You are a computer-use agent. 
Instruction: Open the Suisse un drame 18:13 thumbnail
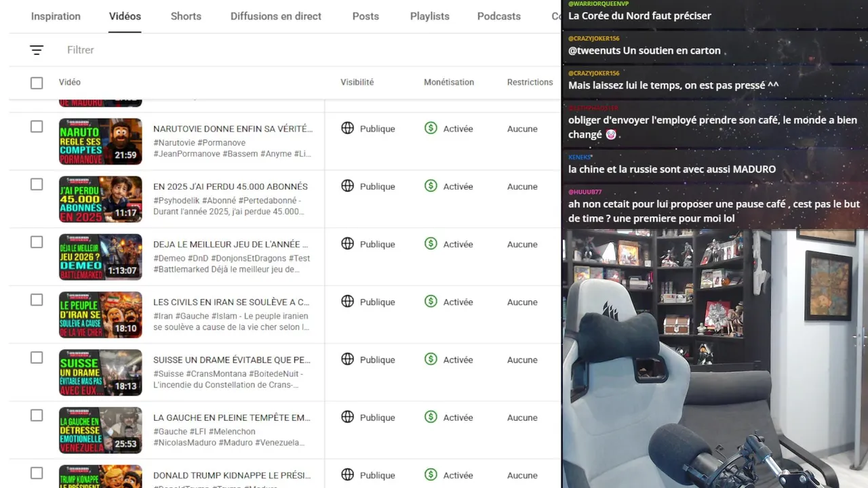(100, 372)
